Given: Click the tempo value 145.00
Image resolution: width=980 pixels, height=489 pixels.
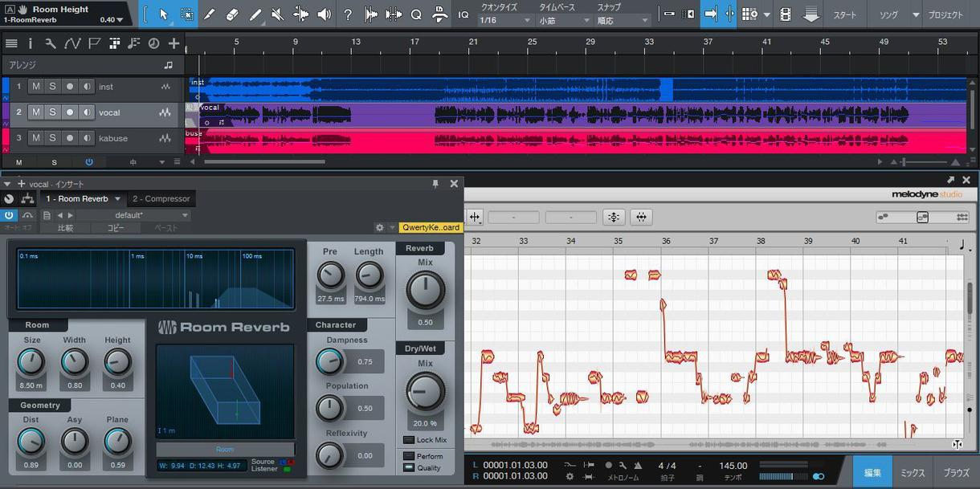Looking at the screenshot, I should click(x=733, y=465).
